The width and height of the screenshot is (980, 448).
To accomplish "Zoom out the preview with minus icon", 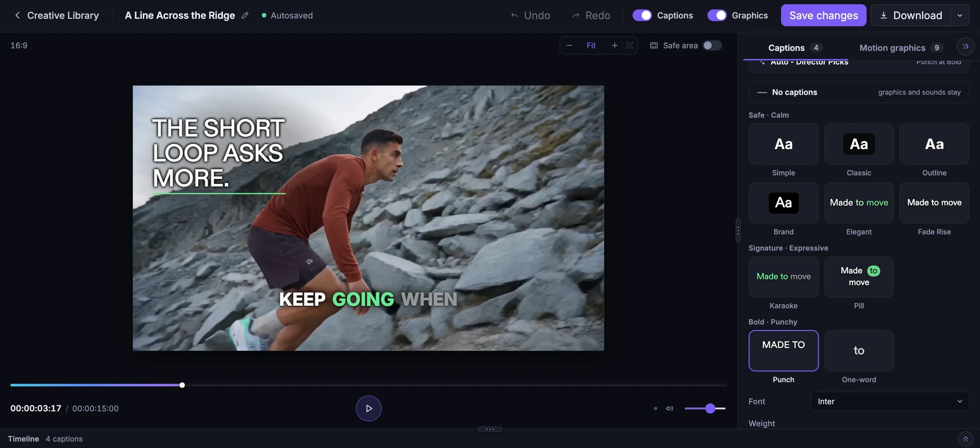I will point(569,45).
